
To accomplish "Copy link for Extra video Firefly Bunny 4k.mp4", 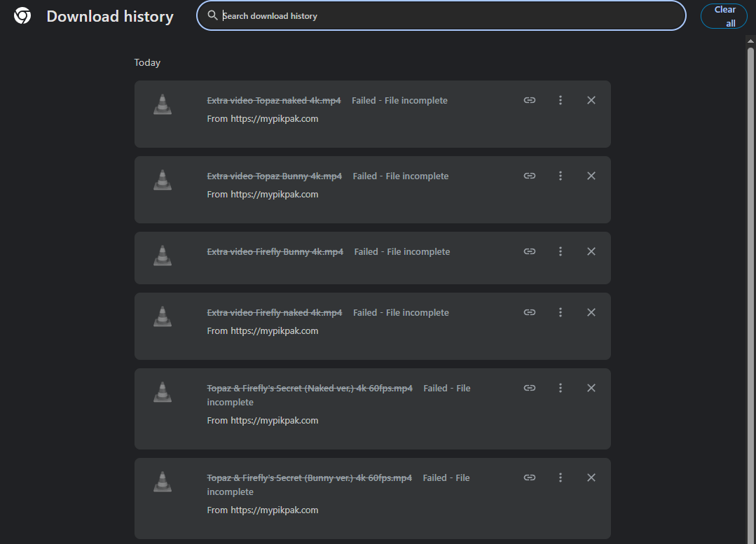I will (530, 251).
